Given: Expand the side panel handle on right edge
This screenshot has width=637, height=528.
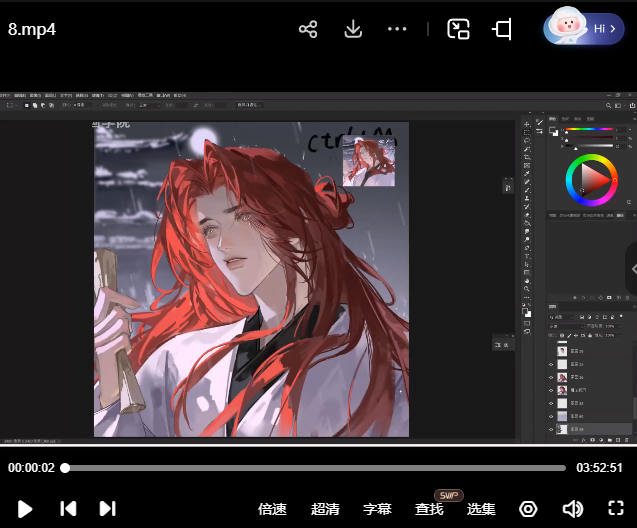Looking at the screenshot, I should (631, 268).
